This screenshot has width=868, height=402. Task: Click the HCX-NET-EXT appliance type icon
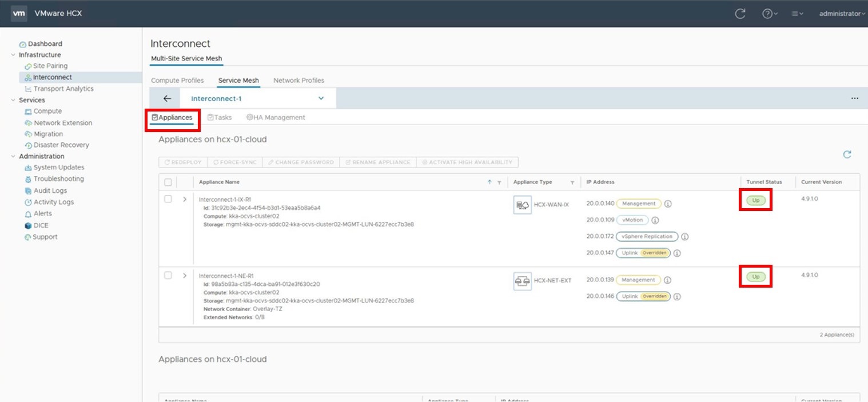522,281
